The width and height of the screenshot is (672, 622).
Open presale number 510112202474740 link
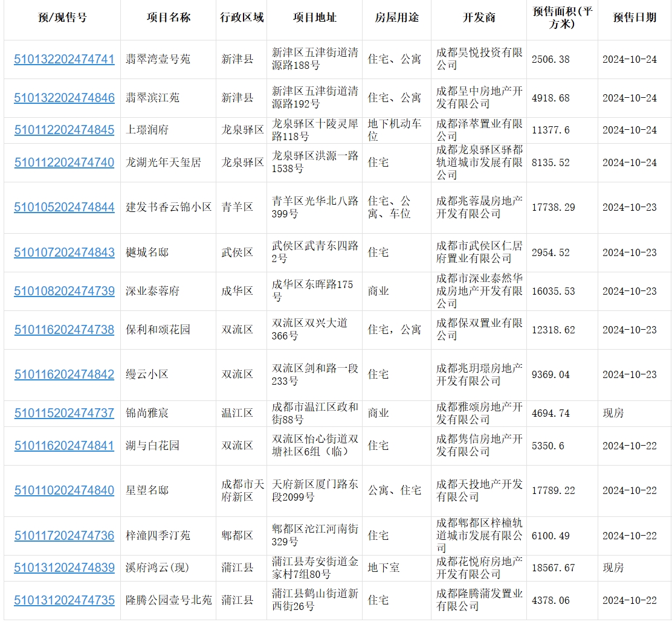(x=64, y=162)
